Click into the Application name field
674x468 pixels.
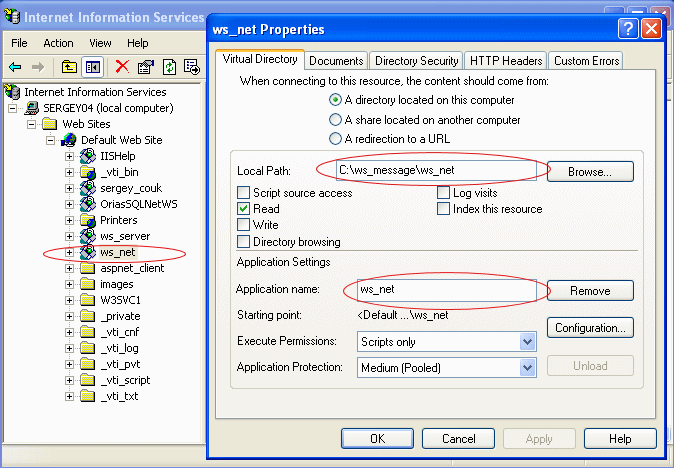[x=447, y=290]
